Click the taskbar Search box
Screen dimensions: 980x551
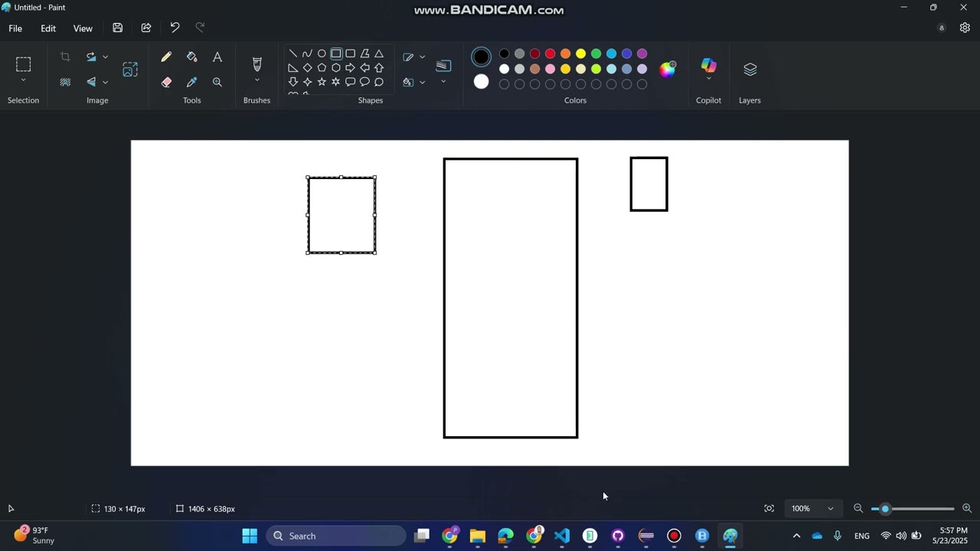[x=336, y=536]
